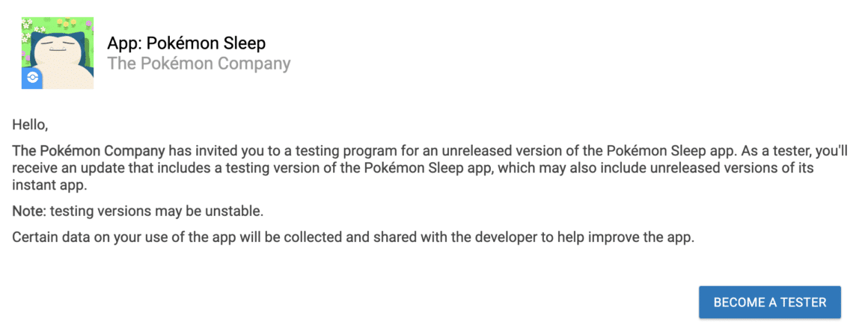
Task: Click the Become a Tester button
Action: [x=769, y=303]
